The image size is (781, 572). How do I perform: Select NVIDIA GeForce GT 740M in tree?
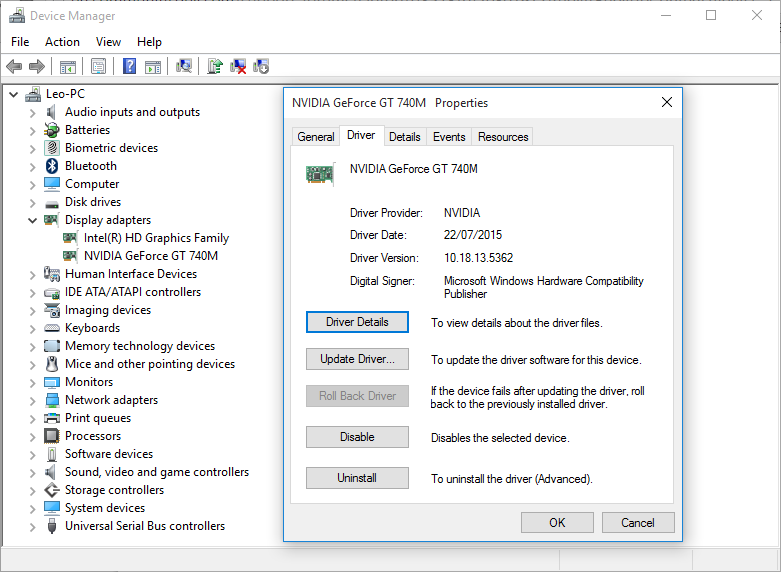(151, 256)
